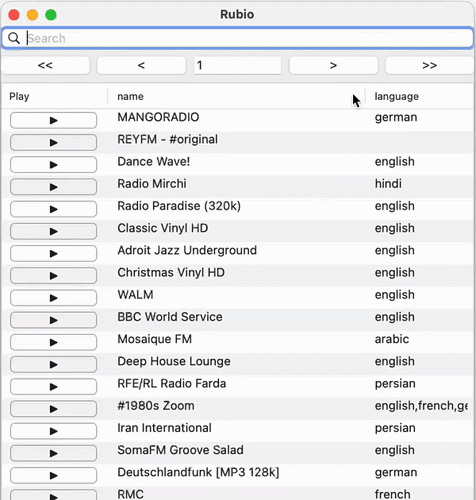Go to previous page with < button

141,65
